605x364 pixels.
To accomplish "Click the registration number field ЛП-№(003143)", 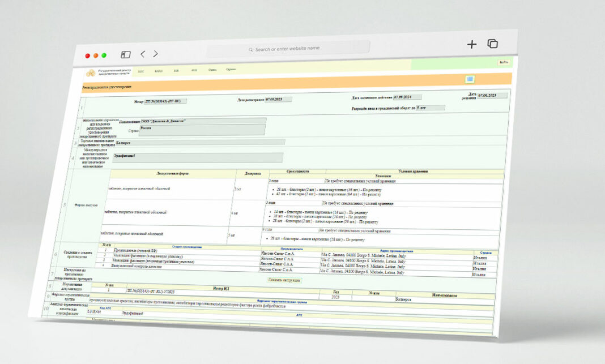I will [x=165, y=101].
